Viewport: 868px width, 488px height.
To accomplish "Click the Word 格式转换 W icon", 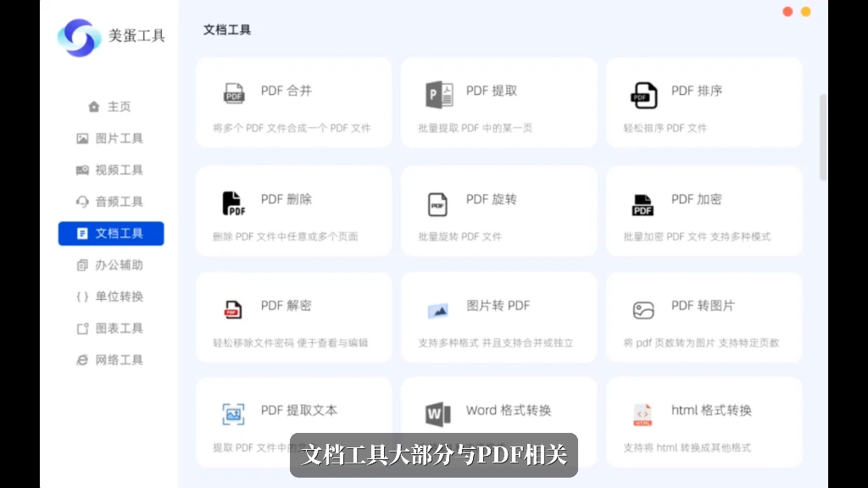I will pos(437,413).
